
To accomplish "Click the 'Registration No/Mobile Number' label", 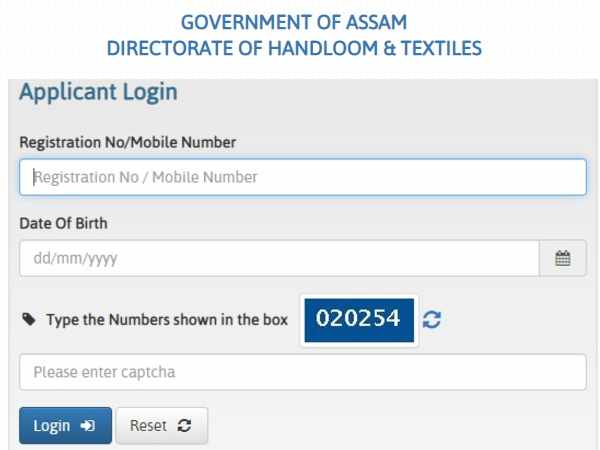I will click(128, 142).
